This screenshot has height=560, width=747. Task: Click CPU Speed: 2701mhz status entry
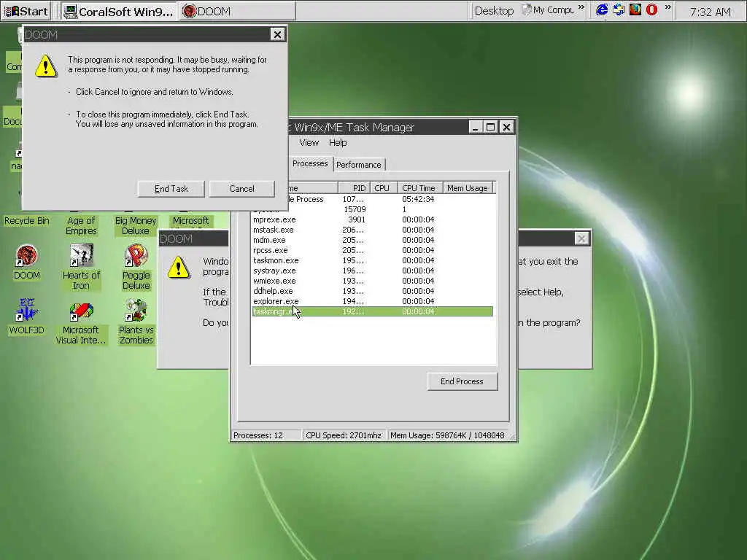pos(344,435)
